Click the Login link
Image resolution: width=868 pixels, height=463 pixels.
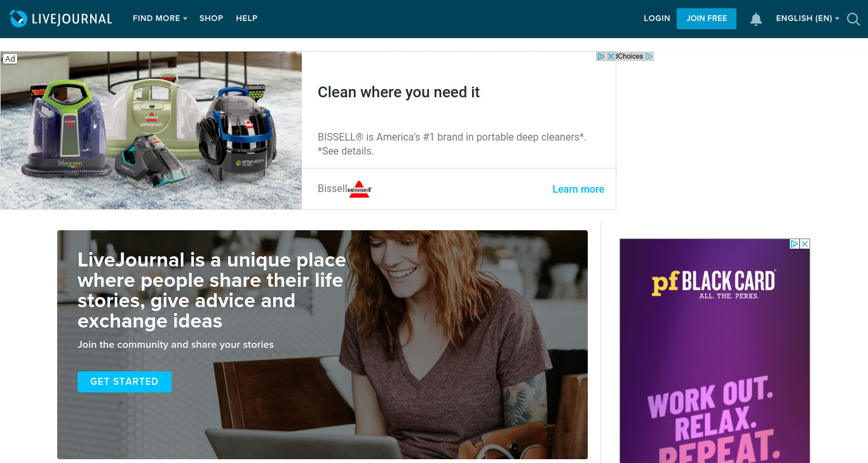pyautogui.click(x=657, y=18)
